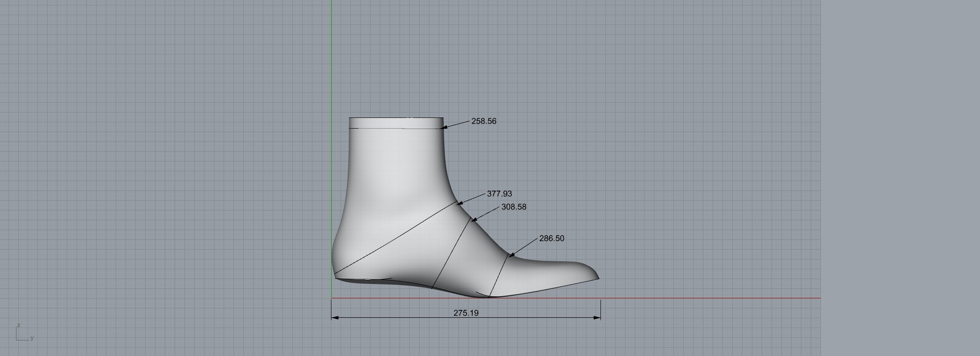Select the 258.56 dimension label
The image size is (980, 356).
[483, 121]
